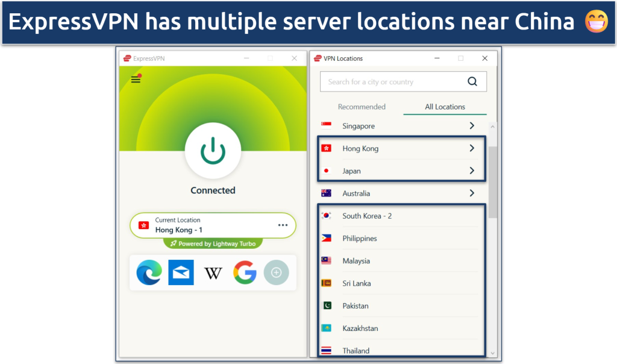Open the Mail app shortcut

(x=181, y=272)
